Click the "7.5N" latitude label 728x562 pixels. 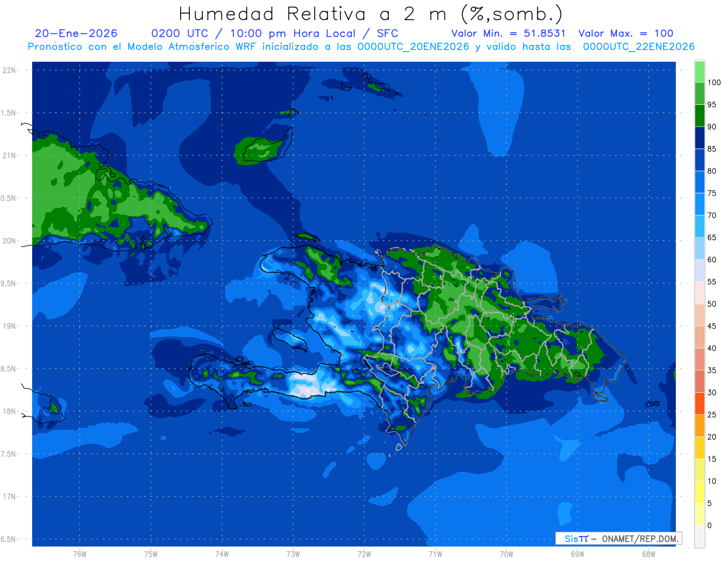(x=9, y=453)
